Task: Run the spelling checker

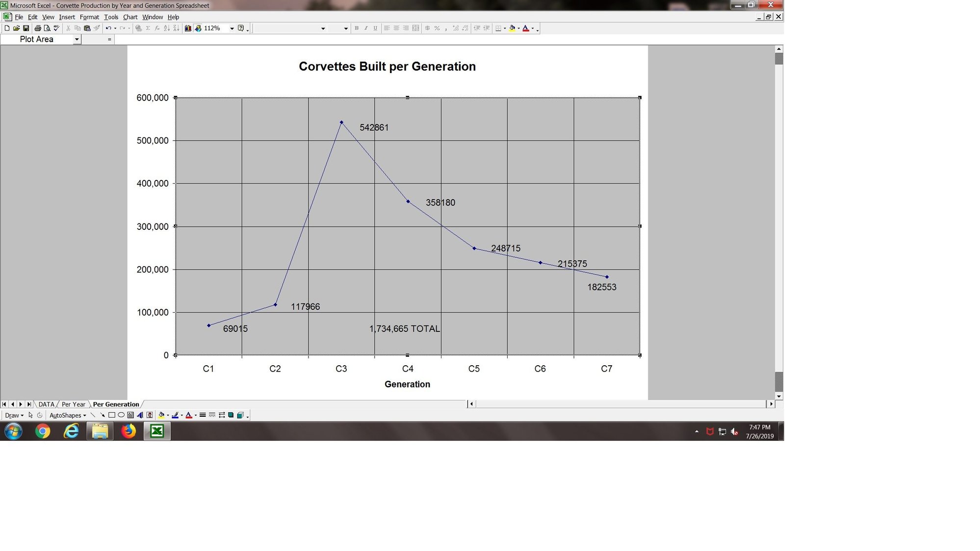Action: pyautogui.click(x=55, y=28)
